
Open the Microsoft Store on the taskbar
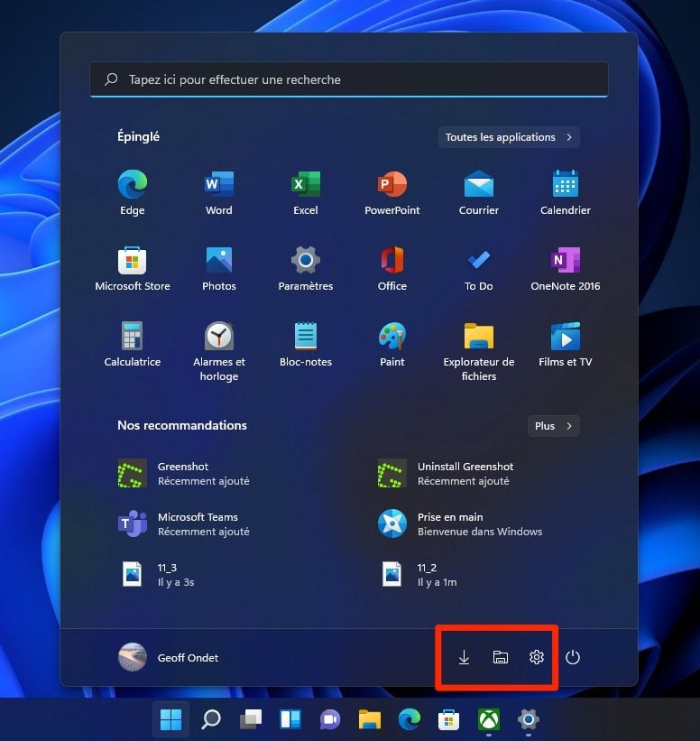448,719
